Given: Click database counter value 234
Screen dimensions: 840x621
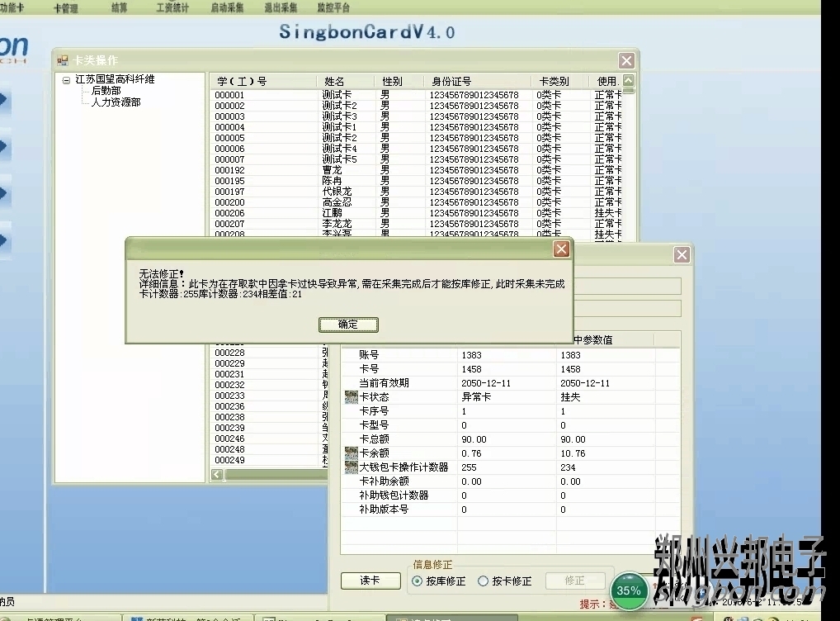Looking at the screenshot, I should [x=568, y=467].
